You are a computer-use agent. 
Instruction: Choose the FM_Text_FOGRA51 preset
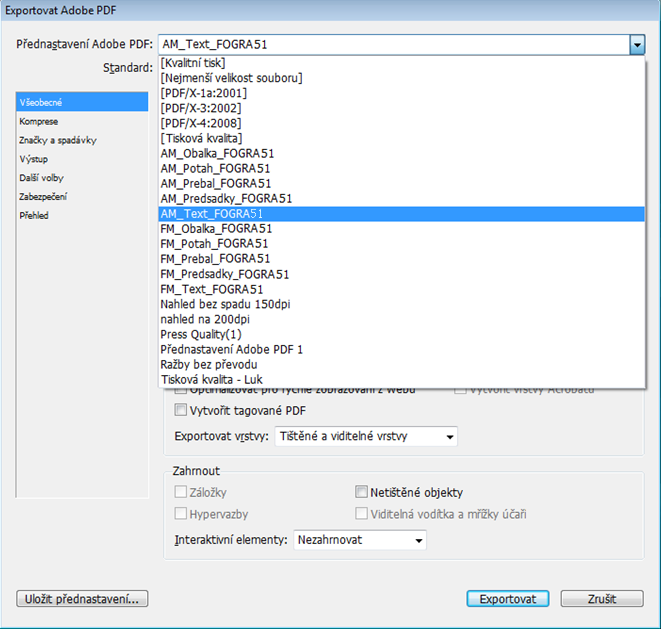click(212, 289)
